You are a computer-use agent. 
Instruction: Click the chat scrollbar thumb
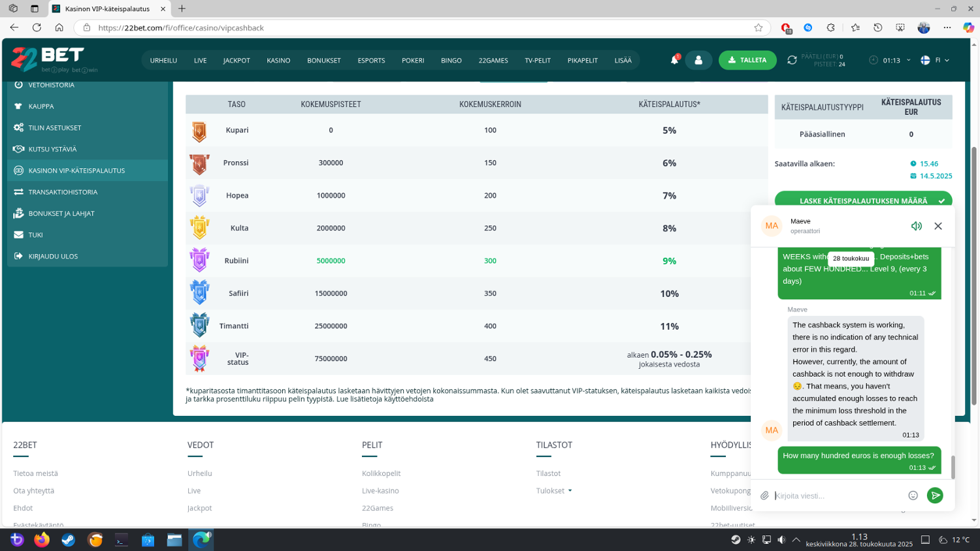(x=953, y=467)
